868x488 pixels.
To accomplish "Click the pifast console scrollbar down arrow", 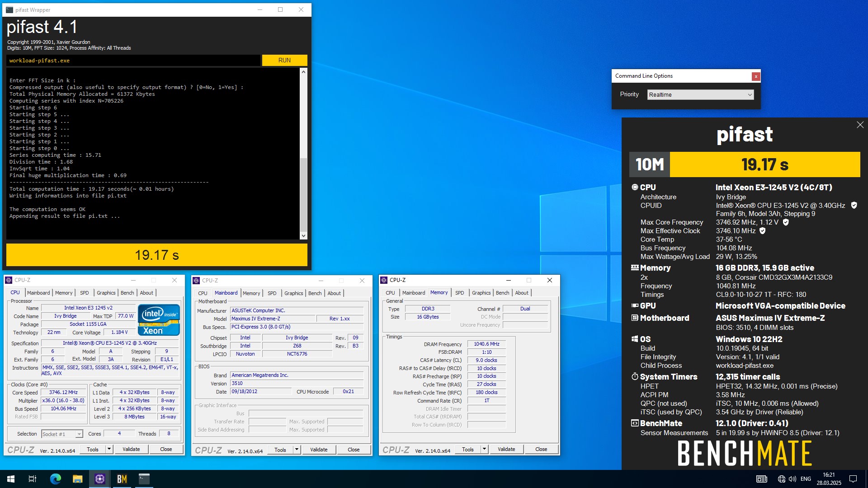I will [x=303, y=236].
